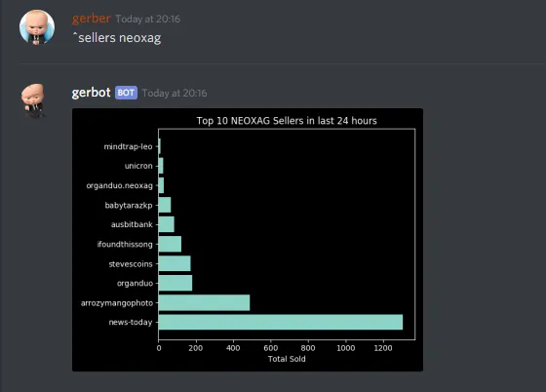Select the '^sellers neoxag' message text
The width and height of the screenshot is (546, 392).
pos(117,38)
